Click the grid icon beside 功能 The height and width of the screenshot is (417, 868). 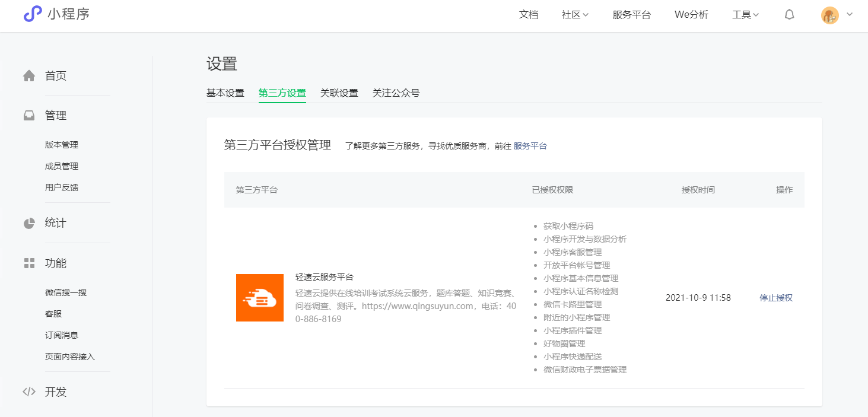[29, 263]
